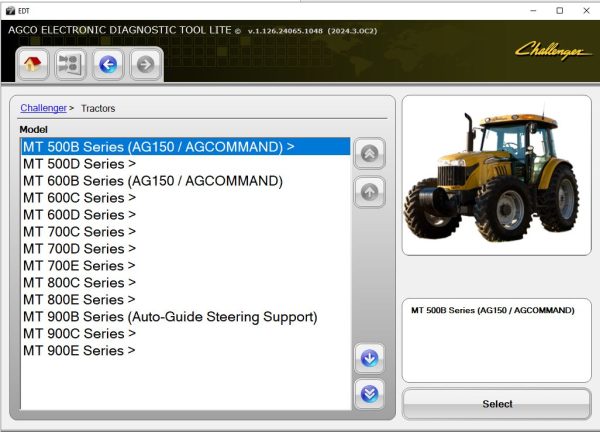Click the Tractors breadcrumb text
The width and height of the screenshot is (600, 432).
point(98,109)
